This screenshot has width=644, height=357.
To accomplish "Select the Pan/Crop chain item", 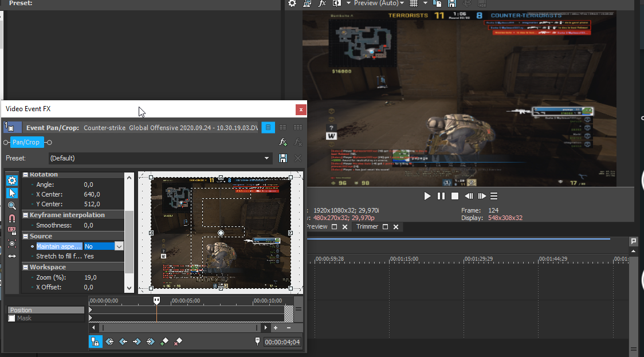I will click(x=27, y=142).
